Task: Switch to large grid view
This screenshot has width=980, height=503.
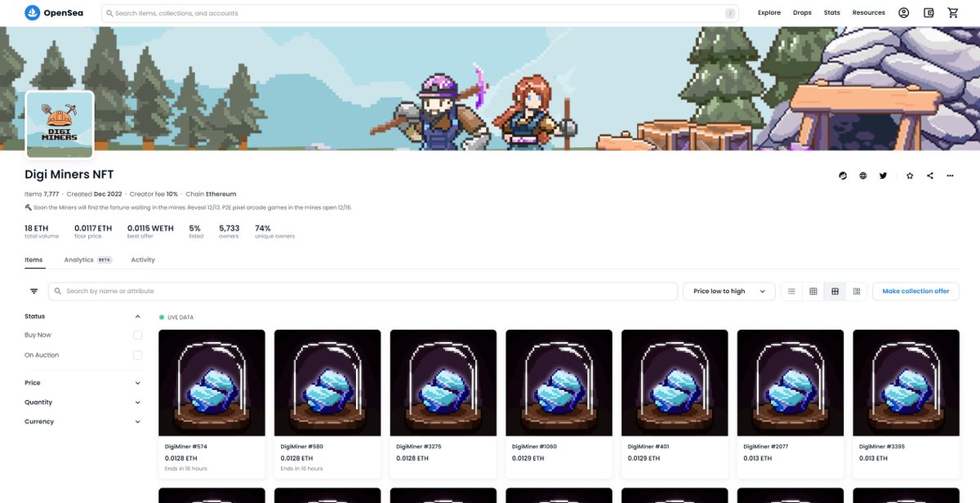Action: coord(835,292)
